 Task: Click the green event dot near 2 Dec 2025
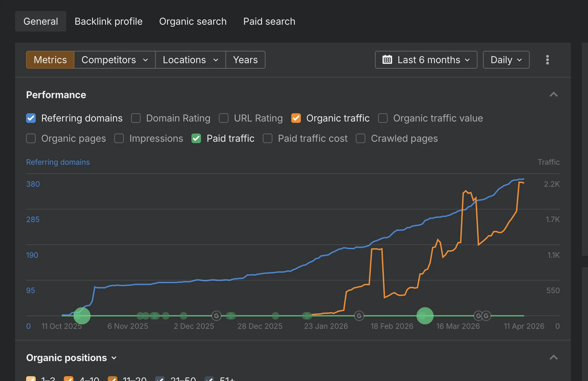pyautogui.click(x=184, y=315)
